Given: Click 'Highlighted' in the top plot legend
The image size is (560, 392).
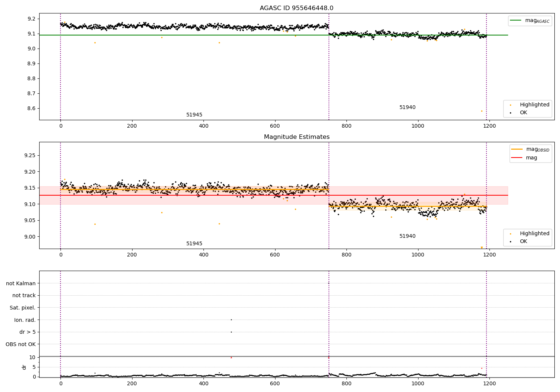Looking at the screenshot, I should point(535,105).
